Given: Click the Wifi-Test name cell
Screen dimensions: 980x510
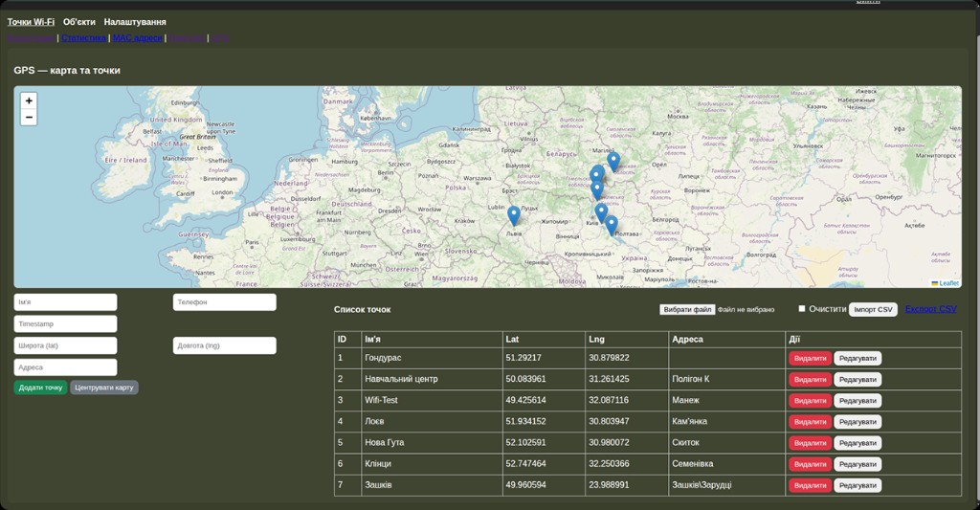Looking at the screenshot, I should click(432, 401).
